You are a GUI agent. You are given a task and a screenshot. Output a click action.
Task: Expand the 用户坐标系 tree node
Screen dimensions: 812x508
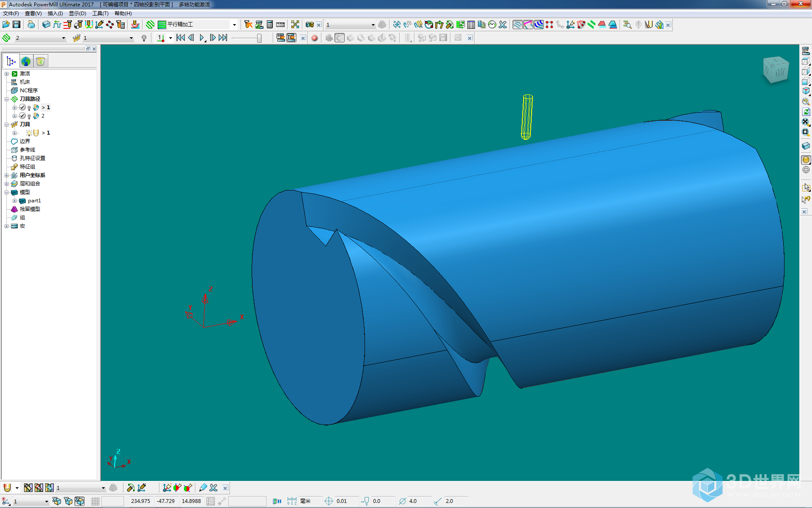point(6,175)
